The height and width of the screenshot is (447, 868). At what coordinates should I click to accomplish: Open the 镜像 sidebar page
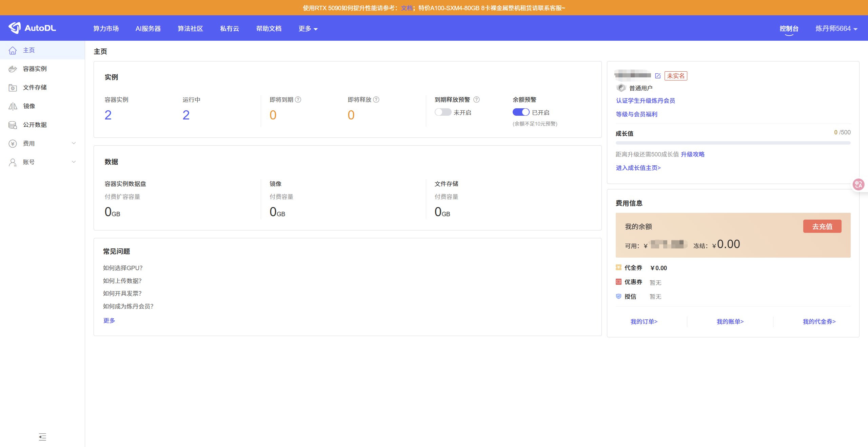click(29, 106)
